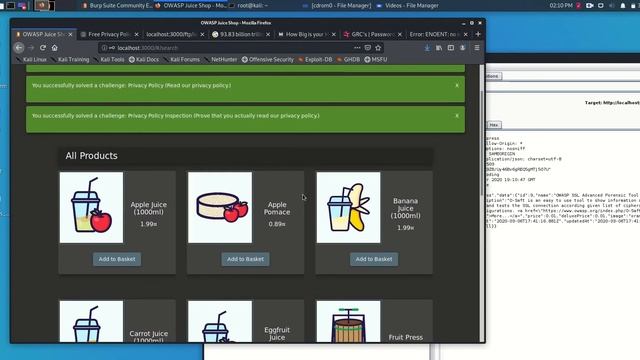
Task: Add Banana Juice to basket
Action: point(374,259)
